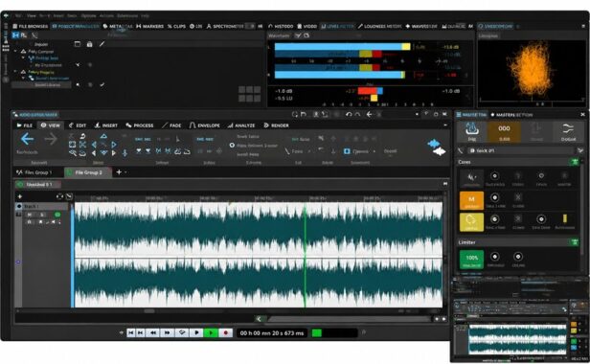The width and height of the screenshot is (590, 364).
Task: Switch to the Fade ribbon tab
Action: tap(171, 125)
